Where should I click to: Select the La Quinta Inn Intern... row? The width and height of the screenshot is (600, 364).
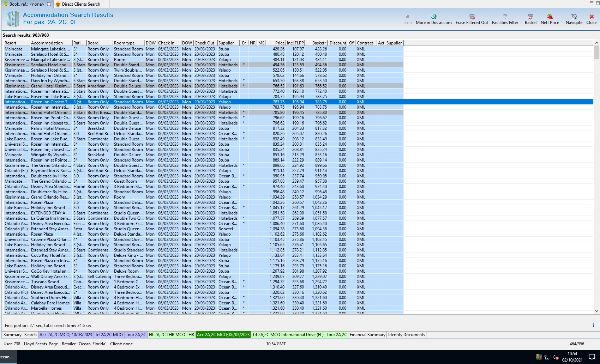pyautogui.click(x=203, y=218)
